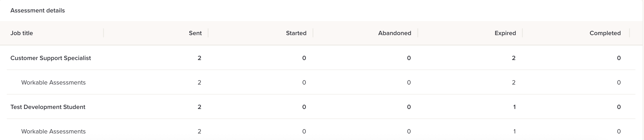644x140 pixels.
Task: Click Test Development Student's bold Expired count
Action: point(514,107)
